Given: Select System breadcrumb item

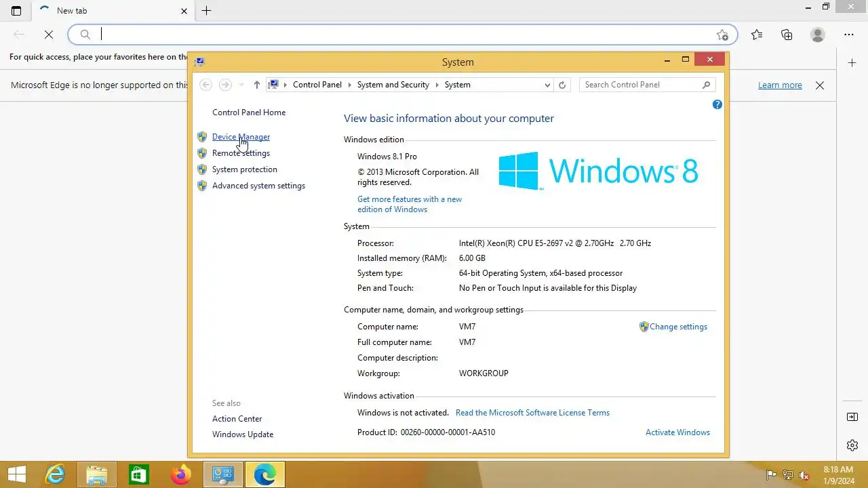Looking at the screenshot, I should [458, 85].
